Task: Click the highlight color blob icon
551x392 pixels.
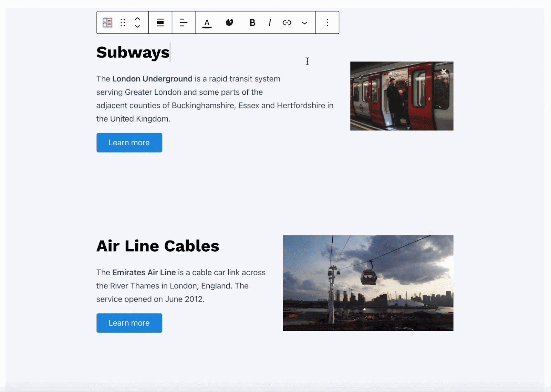Action: (229, 22)
